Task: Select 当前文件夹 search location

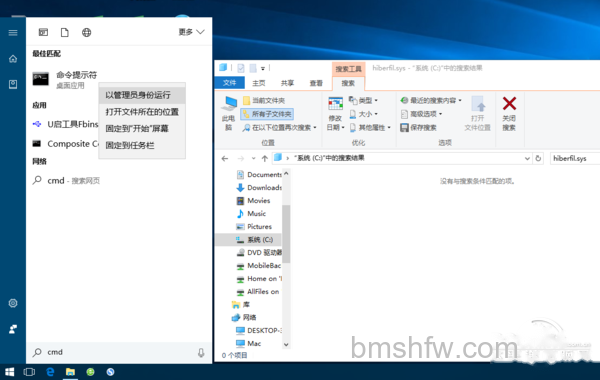Action: [x=264, y=101]
